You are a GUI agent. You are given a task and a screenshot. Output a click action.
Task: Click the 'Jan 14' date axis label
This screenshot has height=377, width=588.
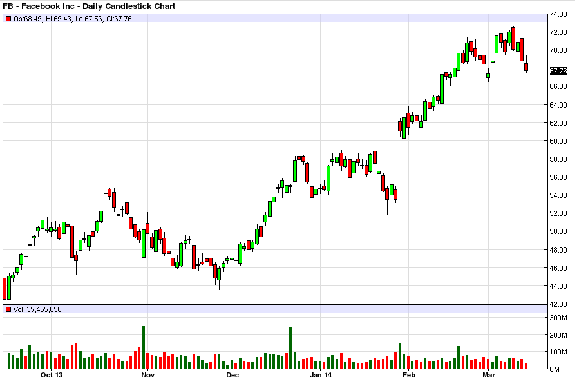(x=321, y=374)
